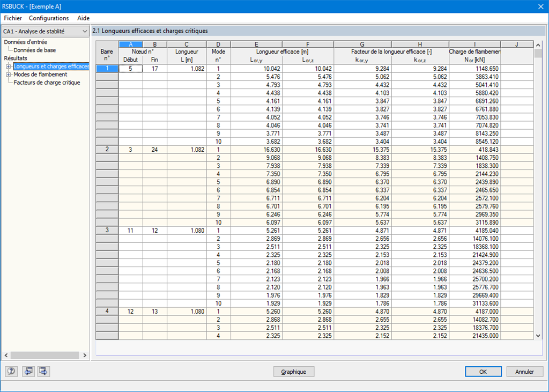Select column J header

coord(517,44)
